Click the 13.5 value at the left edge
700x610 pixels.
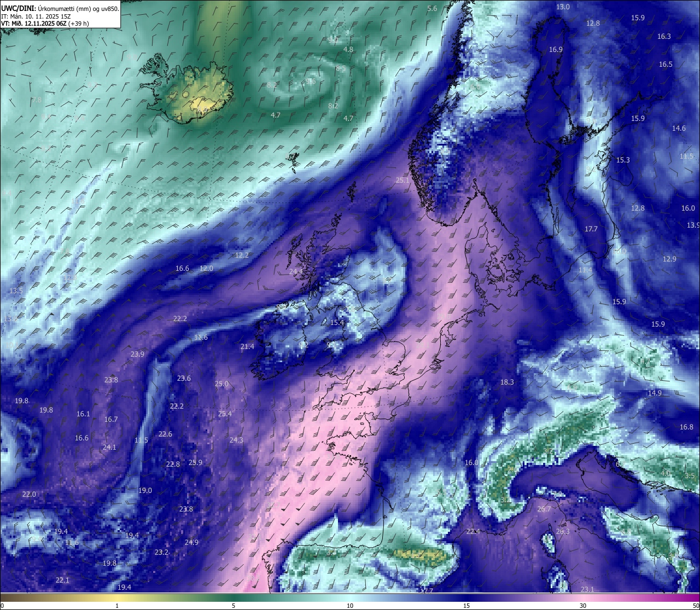click(x=16, y=291)
